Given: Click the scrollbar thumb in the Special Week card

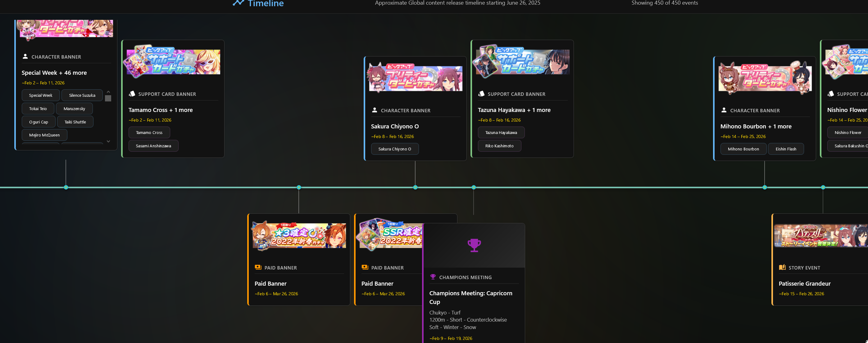Looking at the screenshot, I should pyautogui.click(x=108, y=98).
